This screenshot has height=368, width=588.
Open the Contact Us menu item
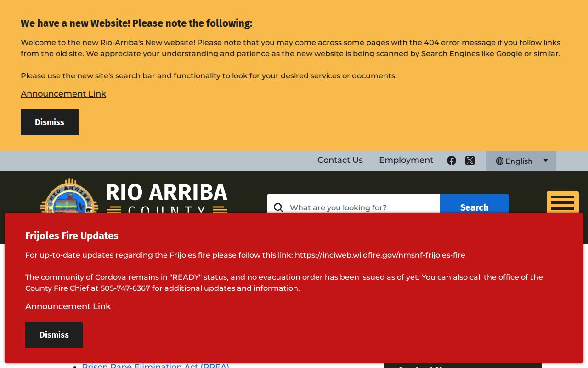pos(340,160)
